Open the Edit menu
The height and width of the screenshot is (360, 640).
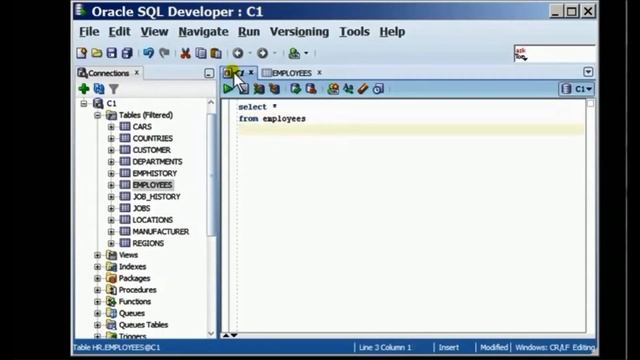(x=119, y=31)
